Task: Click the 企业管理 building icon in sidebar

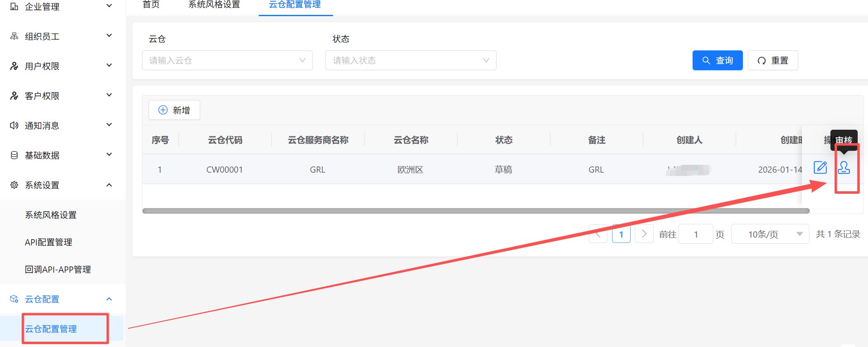Action: click(14, 6)
